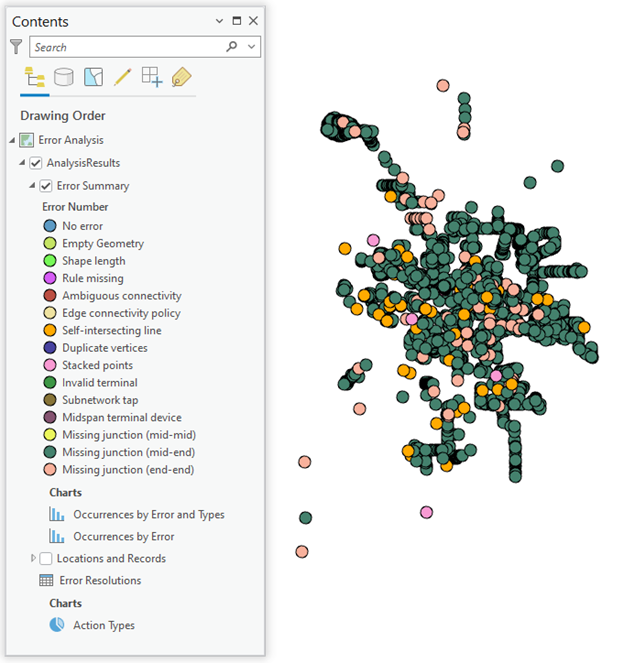Viewport: 624px width, 663px height.
Task: Click the Error Analysis map icon
Action: coord(27,140)
